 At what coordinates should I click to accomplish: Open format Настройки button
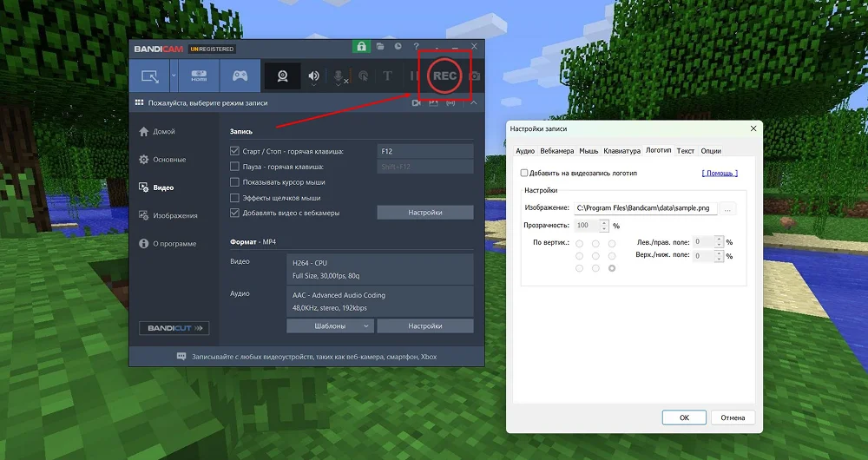(x=425, y=326)
